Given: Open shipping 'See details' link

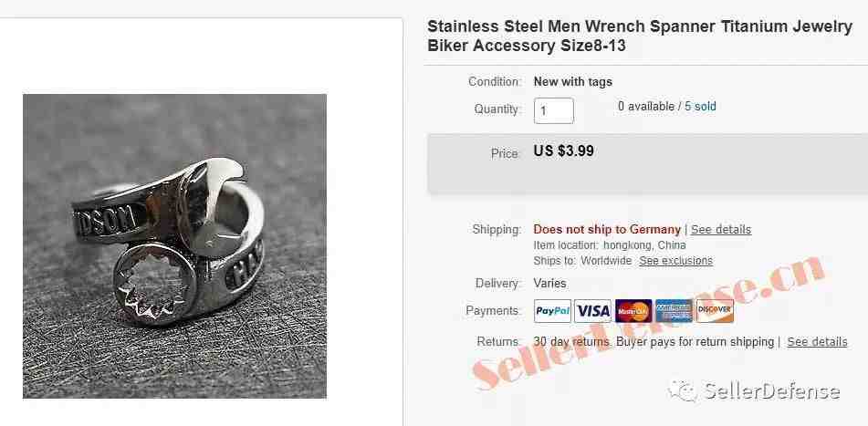Looking at the screenshot, I should pyautogui.click(x=721, y=230).
